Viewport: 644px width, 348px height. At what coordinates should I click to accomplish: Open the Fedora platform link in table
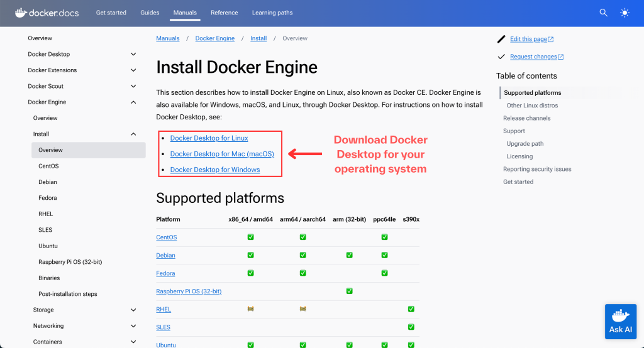165,273
